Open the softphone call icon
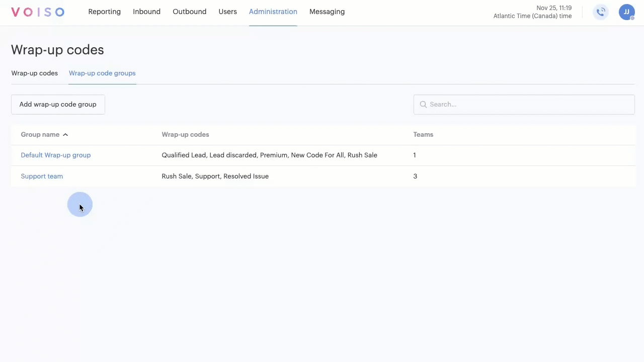The width and height of the screenshot is (644, 362). click(x=600, y=12)
